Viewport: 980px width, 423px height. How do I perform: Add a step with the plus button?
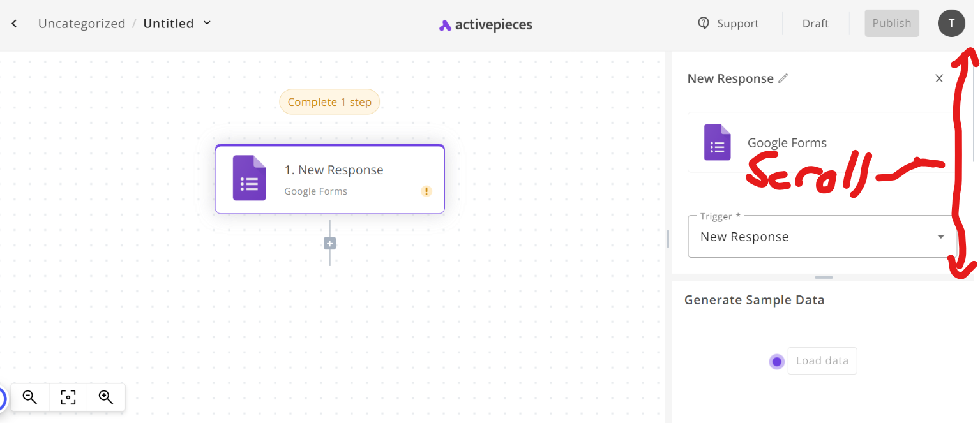click(x=330, y=244)
